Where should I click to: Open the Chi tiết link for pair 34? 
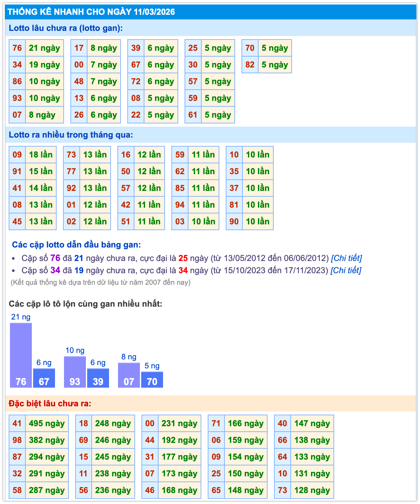[x=346, y=270]
